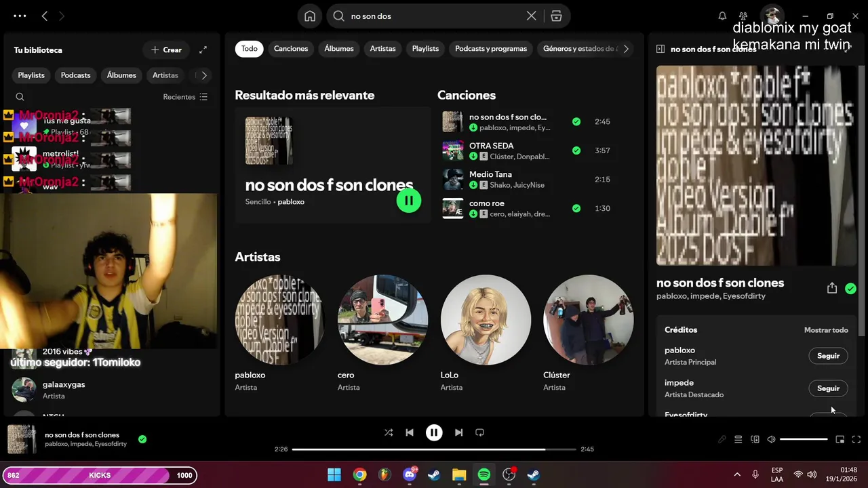Play the song Medio Tana
Viewport: 868px width, 488px height.
click(x=452, y=180)
